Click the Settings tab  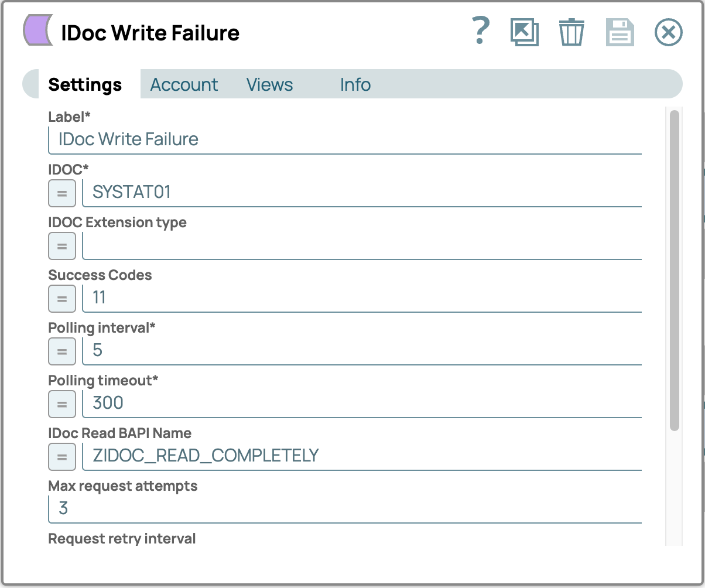(85, 85)
